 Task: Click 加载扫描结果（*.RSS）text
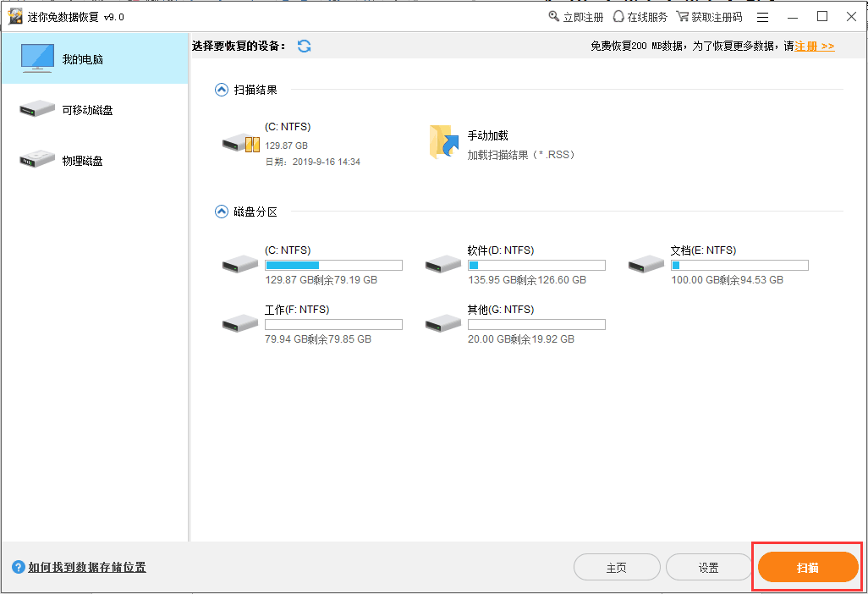point(521,155)
